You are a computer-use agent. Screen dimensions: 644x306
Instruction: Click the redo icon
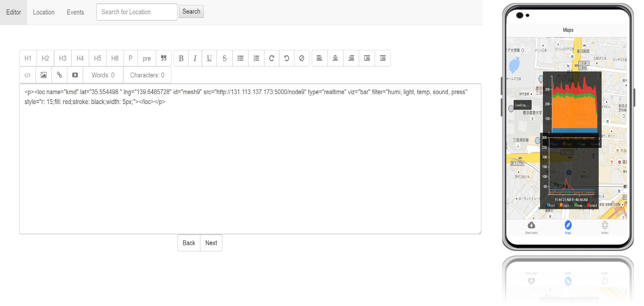[272, 58]
